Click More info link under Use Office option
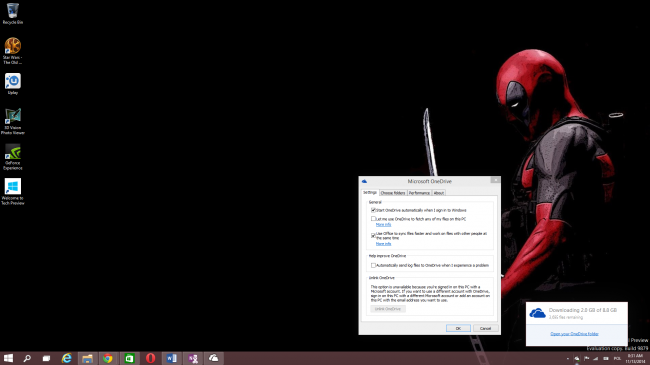 tap(383, 243)
